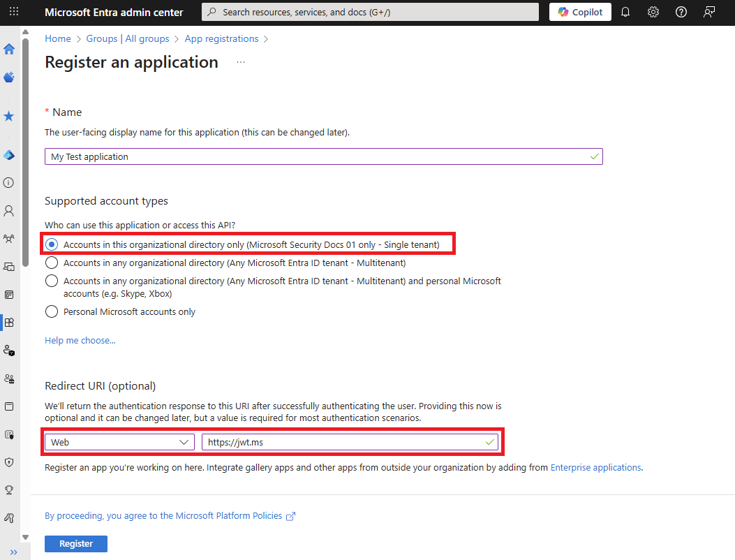
Task: Open the Microsoft Entra ID sidebar icon
Action: (9, 155)
